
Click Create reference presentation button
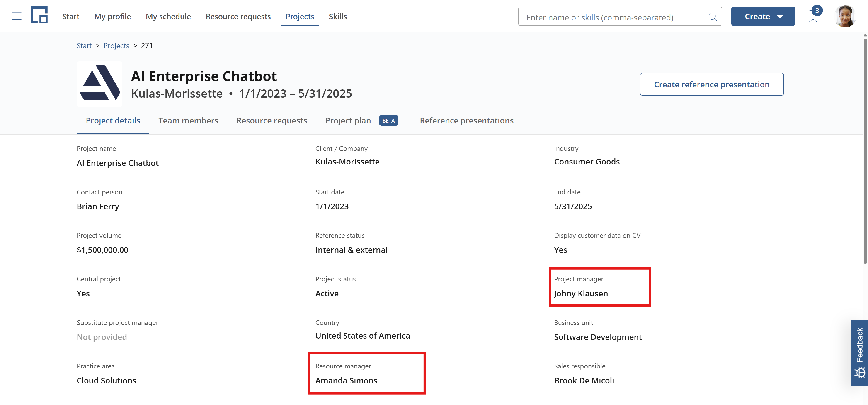712,84
